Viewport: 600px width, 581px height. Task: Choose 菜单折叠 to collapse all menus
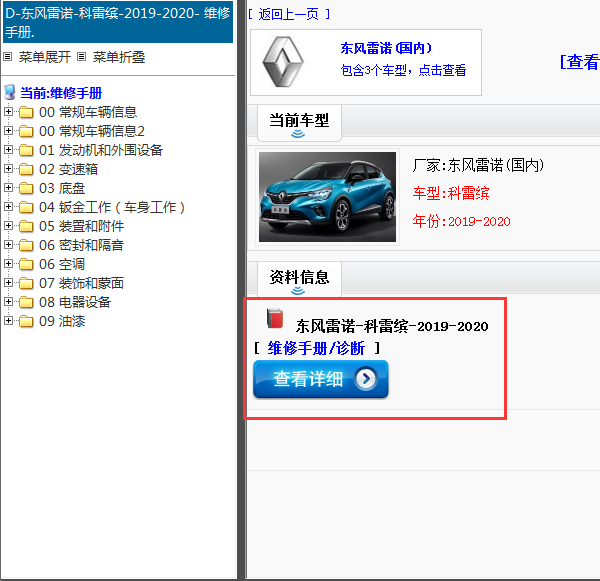click(119, 57)
